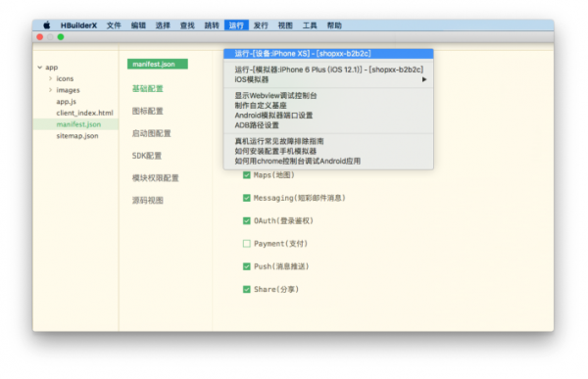Open the 视图 menu
This screenshot has width=588, height=379.
[285, 25]
